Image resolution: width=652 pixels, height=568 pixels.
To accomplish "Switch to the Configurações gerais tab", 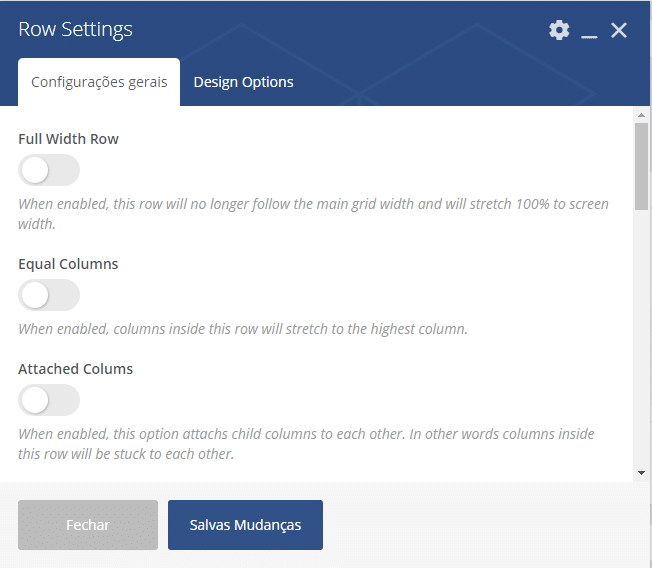I will coord(99,82).
